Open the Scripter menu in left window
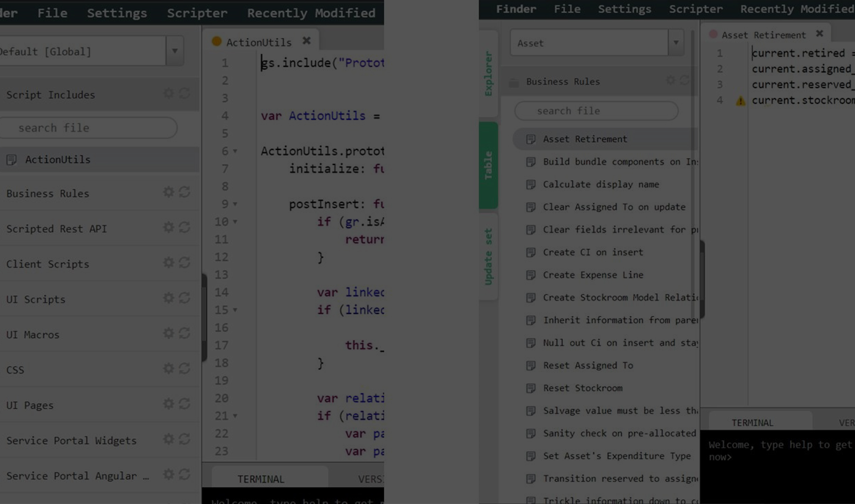The width and height of the screenshot is (855, 504). (197, 13)
